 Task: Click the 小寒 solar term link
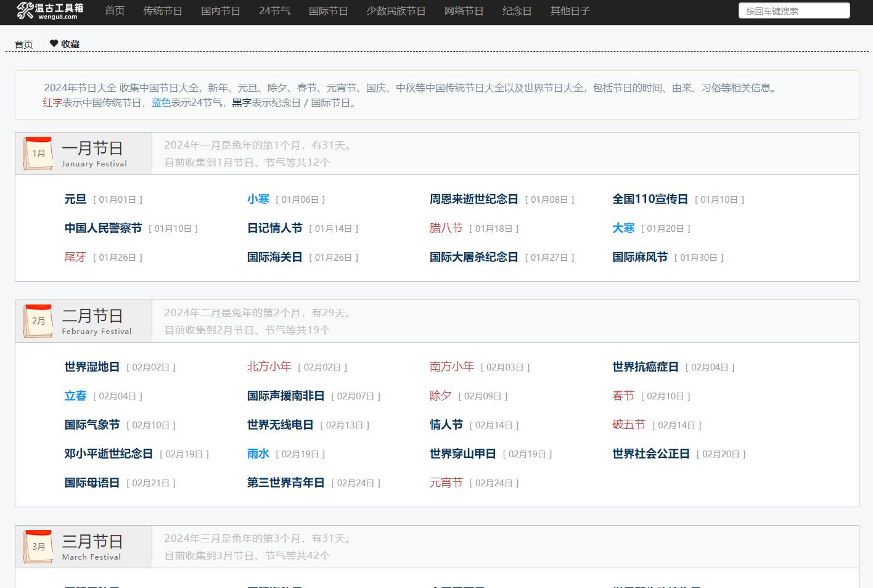click(x=258, y=199)
